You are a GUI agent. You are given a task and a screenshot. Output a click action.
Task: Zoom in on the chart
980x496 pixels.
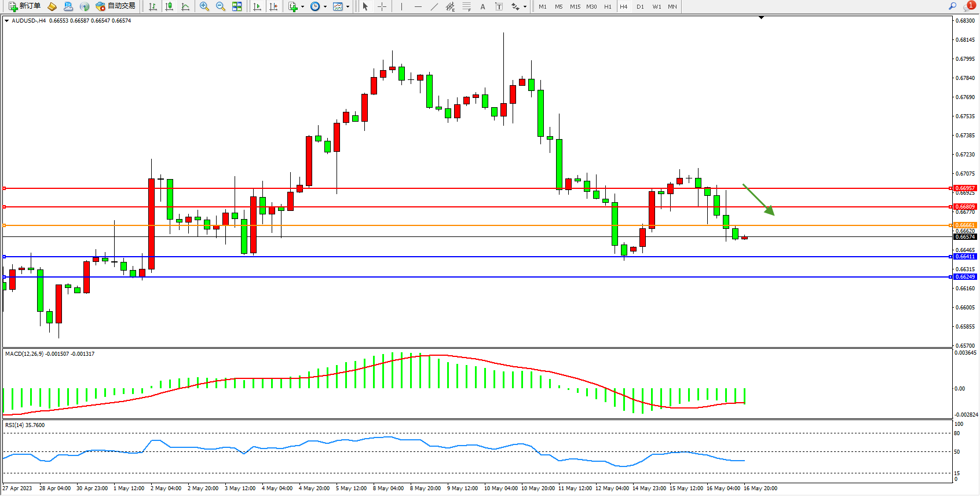pos(204,6)
